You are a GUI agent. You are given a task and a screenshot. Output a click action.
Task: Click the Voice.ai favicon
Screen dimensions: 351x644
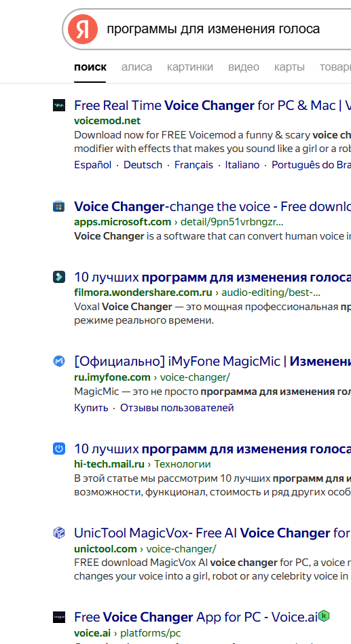(x=59, y=617)
